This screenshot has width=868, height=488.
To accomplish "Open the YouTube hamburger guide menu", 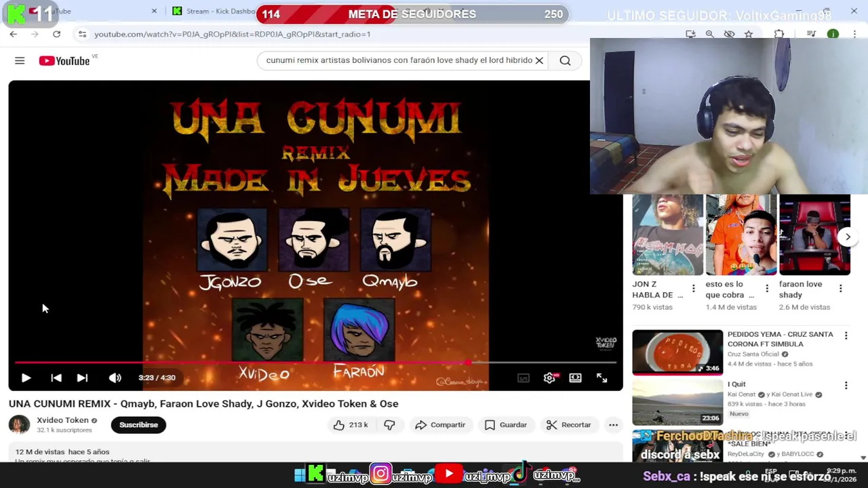I will [20, 61].
